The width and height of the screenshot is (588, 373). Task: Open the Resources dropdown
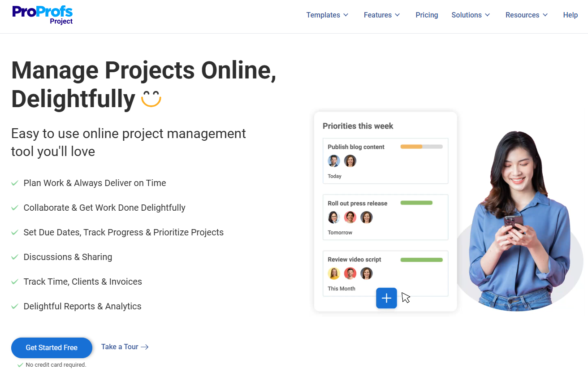point(526,15)
